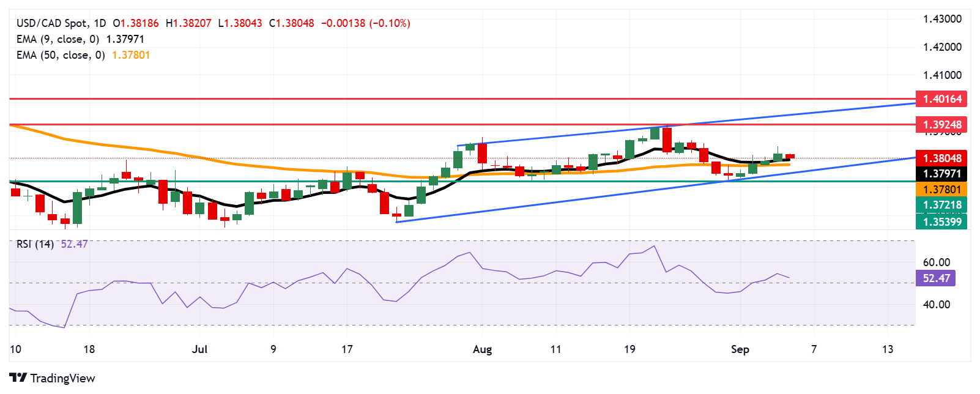Screen dimensions: 980x394
Task: Select the USD/CAD Spot symbol title
Action: (x=52, y=23)
